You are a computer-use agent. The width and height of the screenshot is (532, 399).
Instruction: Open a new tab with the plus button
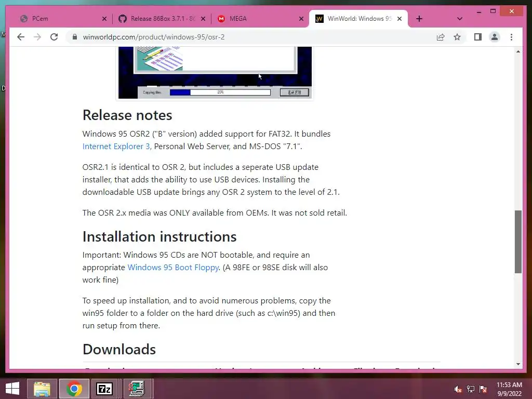point(419,19)
